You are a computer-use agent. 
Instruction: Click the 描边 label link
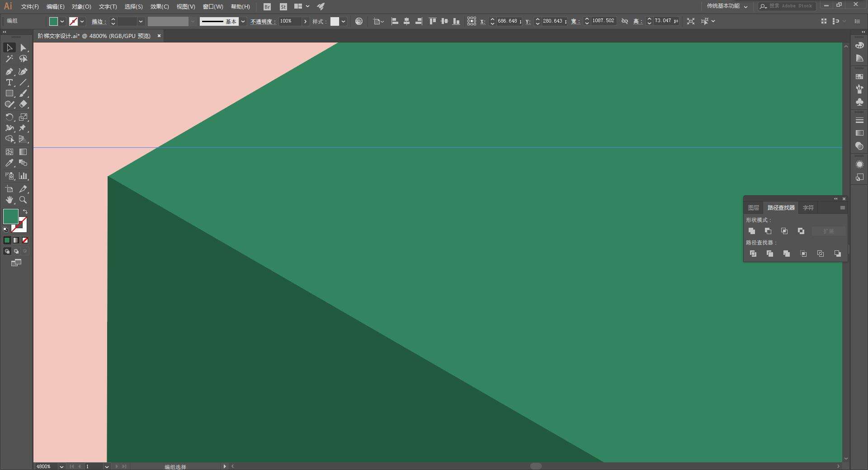click(98, 21)
